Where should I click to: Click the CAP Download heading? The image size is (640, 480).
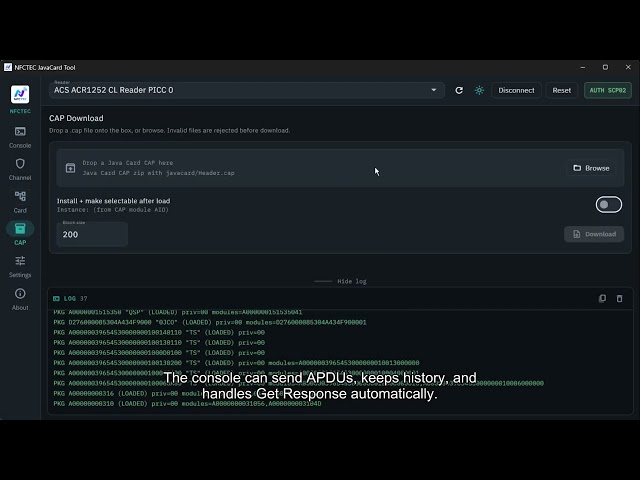[76, 118]
